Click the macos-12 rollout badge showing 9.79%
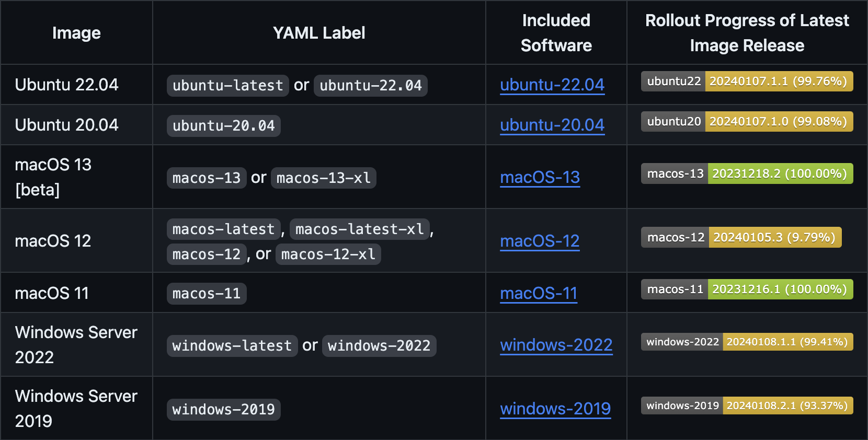 (741, 237)
